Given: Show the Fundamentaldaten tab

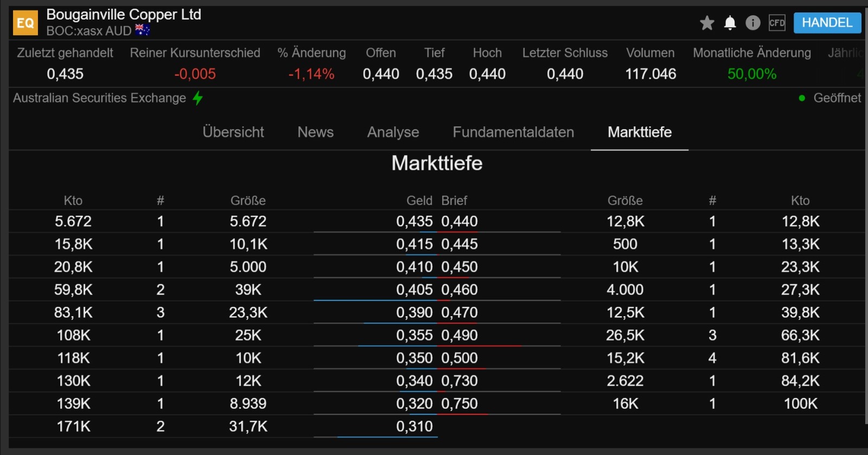Looking at the screenshot, I should [513, 132].
